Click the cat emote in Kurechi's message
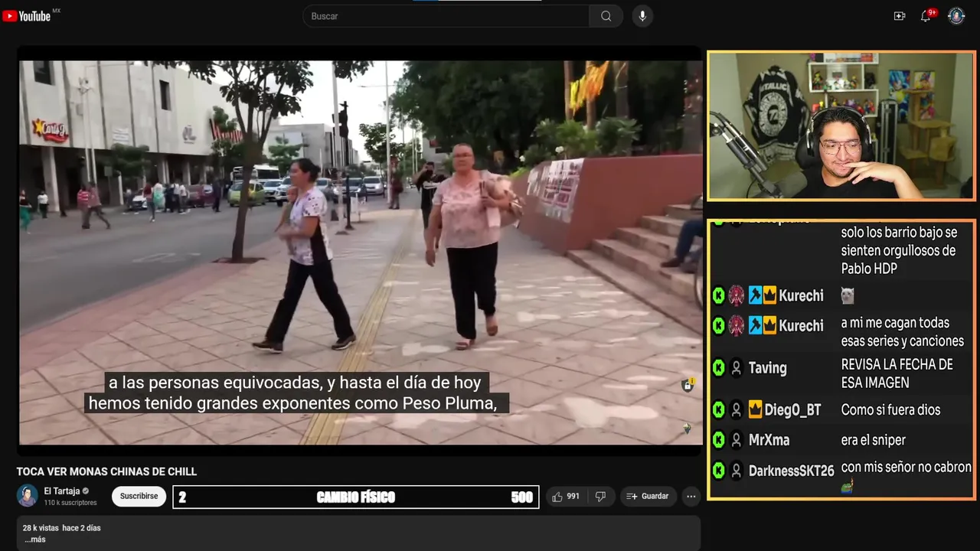Viewport: 980px width, 551px height. point(848,295)
